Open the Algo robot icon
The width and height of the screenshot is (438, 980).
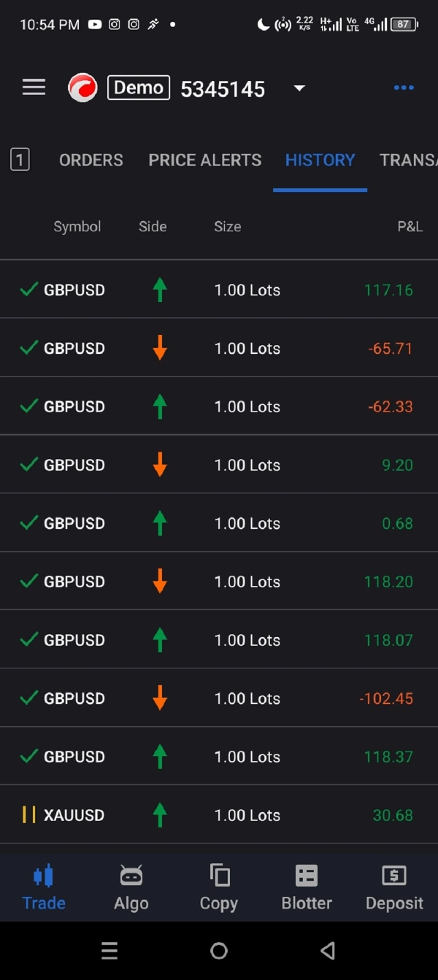coord(131,875)
